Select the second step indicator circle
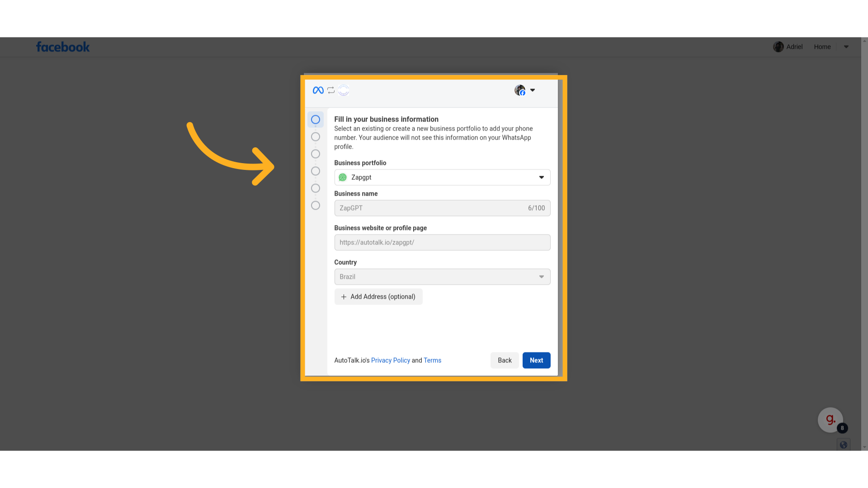 coord(316,137)
